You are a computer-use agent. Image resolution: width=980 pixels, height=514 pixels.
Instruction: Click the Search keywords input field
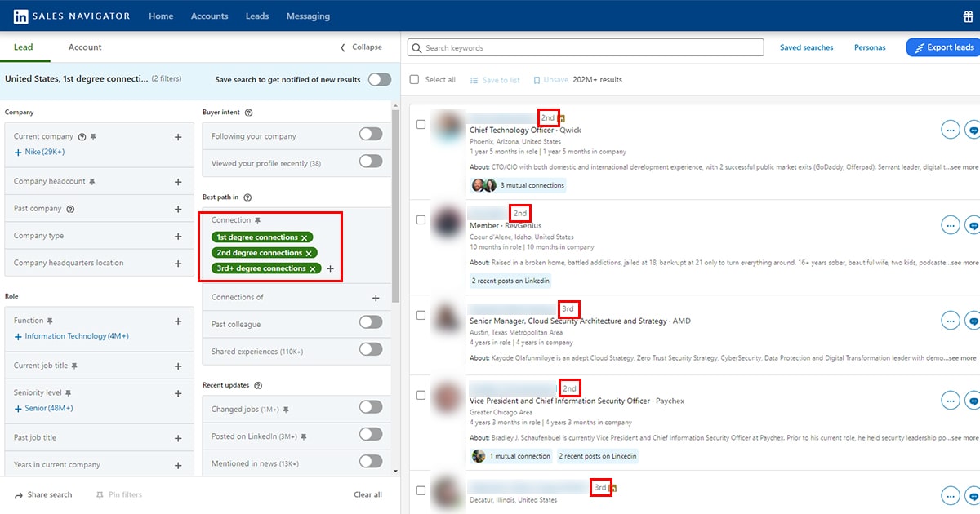point(586,48)
